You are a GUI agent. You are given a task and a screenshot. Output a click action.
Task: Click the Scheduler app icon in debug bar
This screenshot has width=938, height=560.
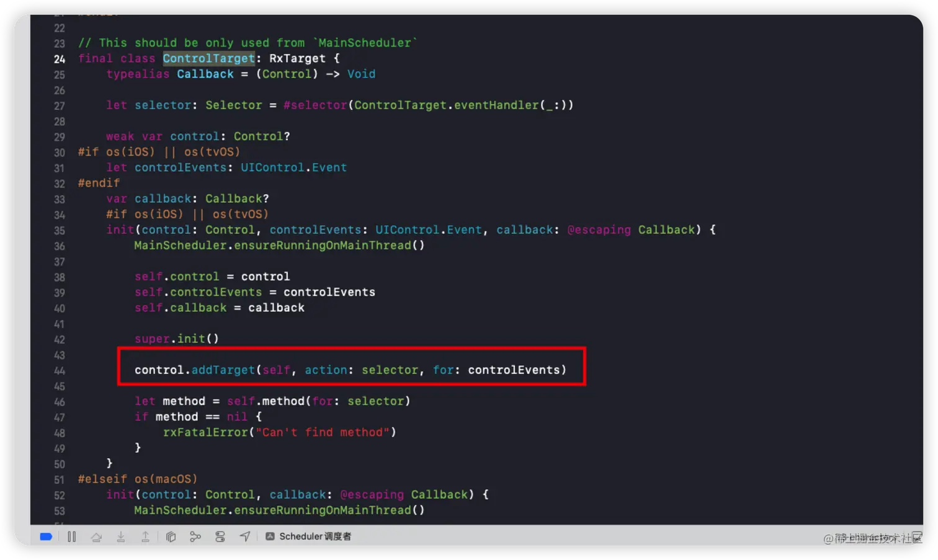[270, 536]
